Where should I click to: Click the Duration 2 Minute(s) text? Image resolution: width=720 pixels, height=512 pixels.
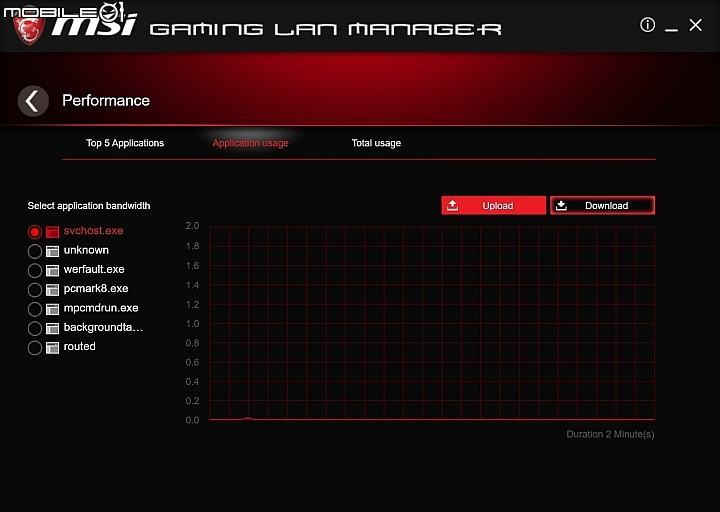click(610, 434)
